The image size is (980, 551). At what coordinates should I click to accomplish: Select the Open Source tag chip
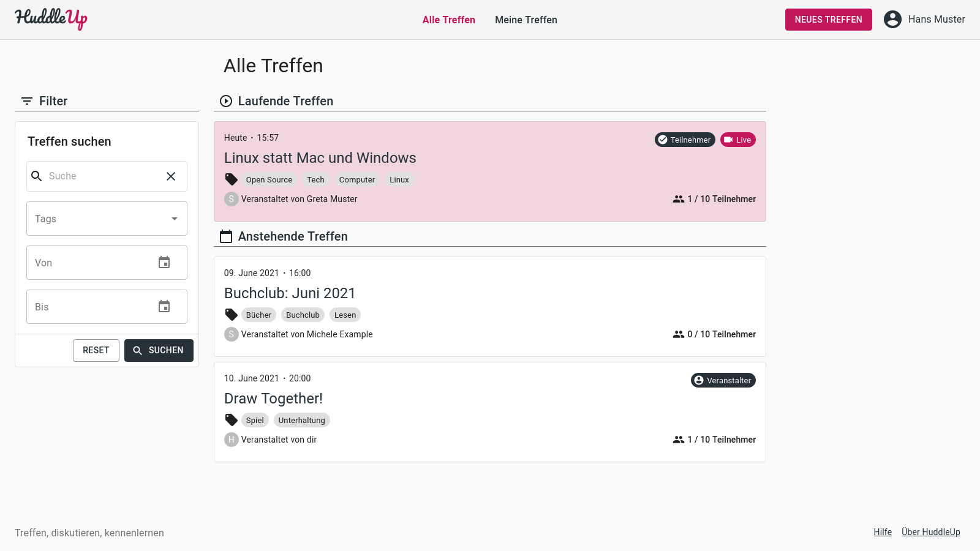[269, 179]
